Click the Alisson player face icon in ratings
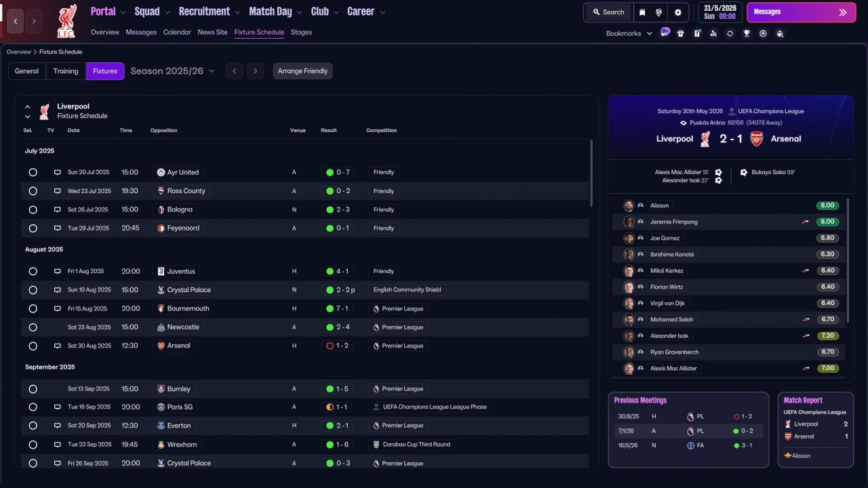 point(629,205)
